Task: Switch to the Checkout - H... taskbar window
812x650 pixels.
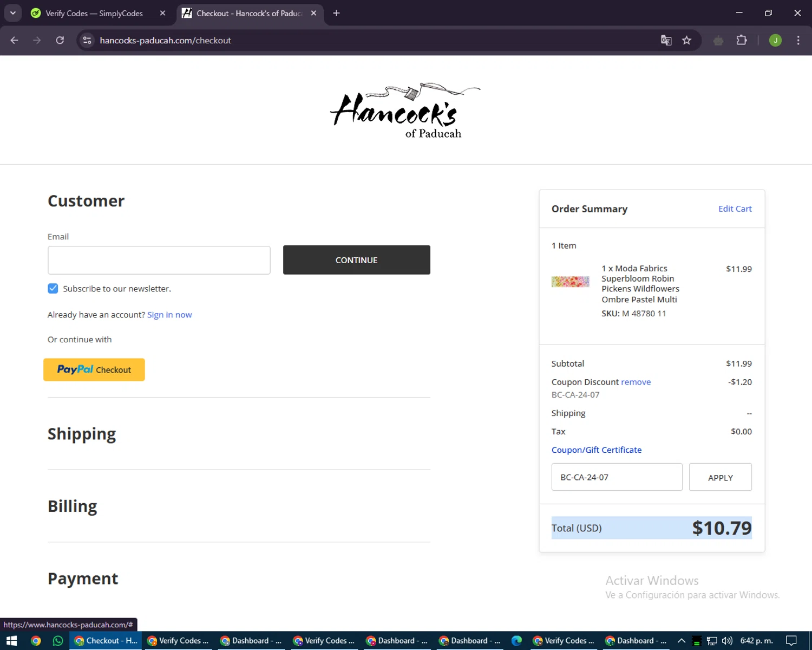Action: pyautogui.click(x=106, y=641)
